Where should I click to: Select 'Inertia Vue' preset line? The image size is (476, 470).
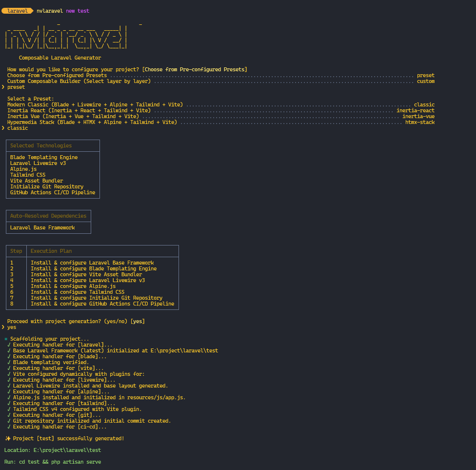221,116
